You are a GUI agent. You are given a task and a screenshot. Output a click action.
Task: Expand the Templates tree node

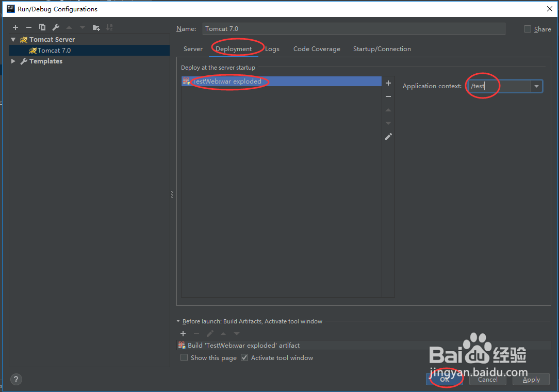13,61
